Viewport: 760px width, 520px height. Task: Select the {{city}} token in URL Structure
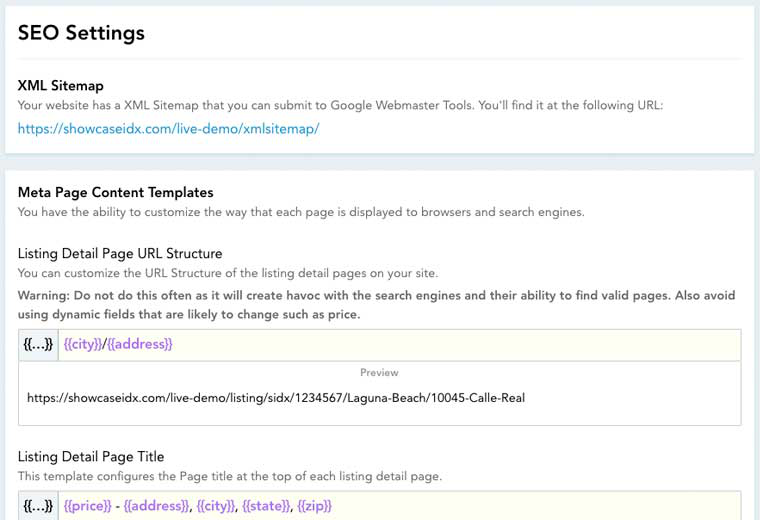(83, 345)
